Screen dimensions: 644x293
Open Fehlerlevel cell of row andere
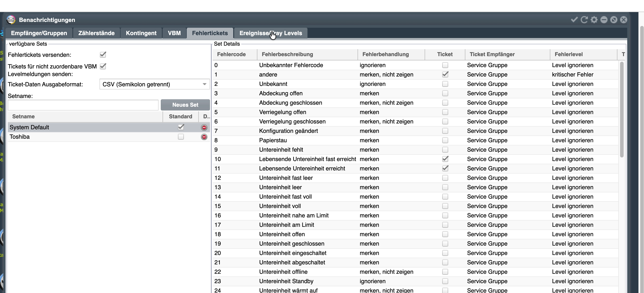583,74
